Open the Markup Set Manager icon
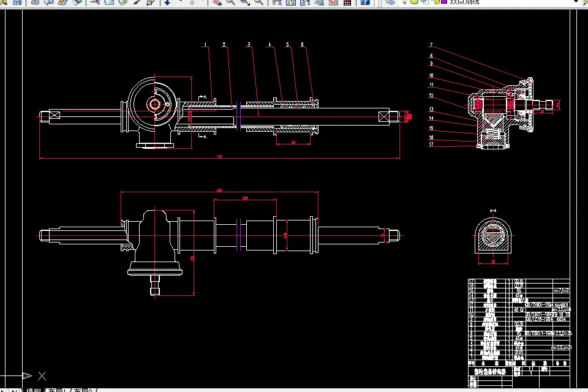 coord(333,2)
